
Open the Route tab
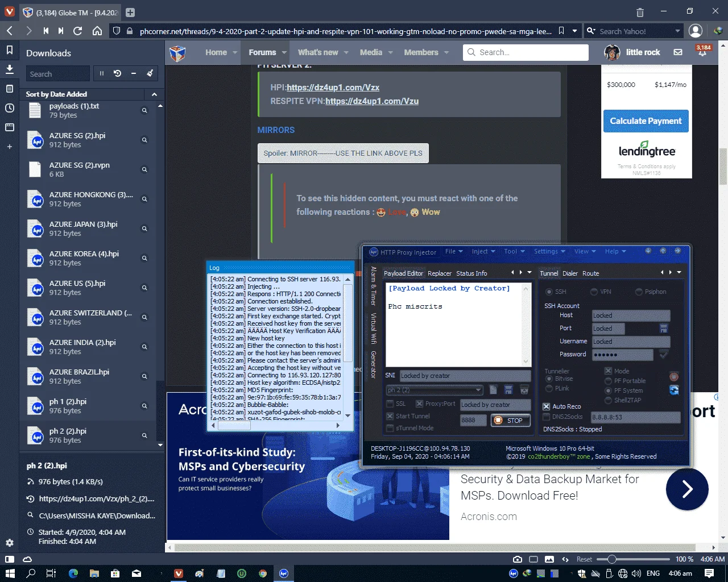[590, 273]
